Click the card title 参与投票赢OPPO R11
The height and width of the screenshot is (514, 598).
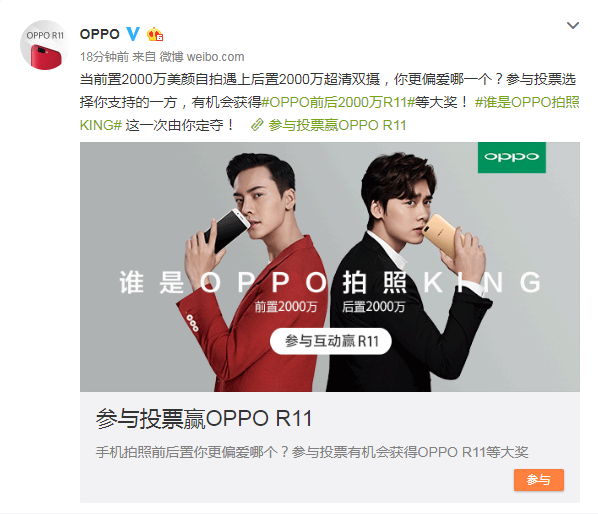pyautogui.click(x=204, y=419)
